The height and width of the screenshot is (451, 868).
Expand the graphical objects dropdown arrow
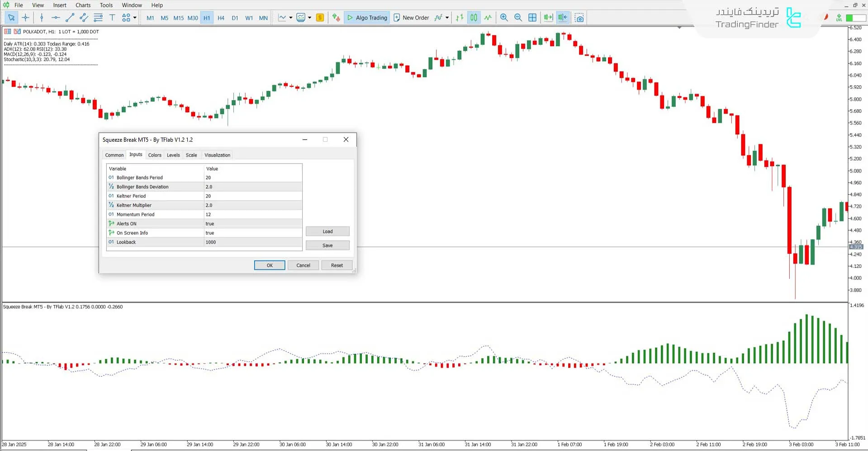pyautogui.click(x=135, y=18)
